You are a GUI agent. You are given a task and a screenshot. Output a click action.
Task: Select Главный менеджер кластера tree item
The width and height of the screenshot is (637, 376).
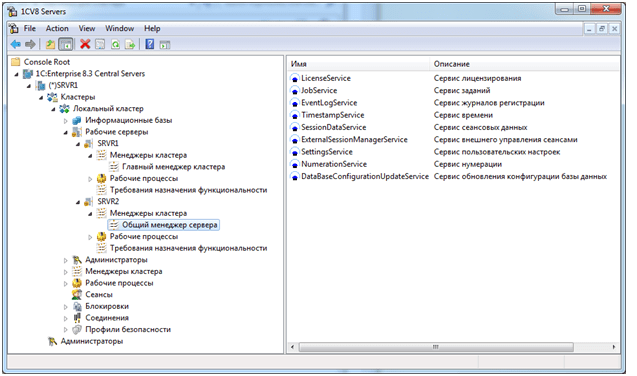[173, 166]
